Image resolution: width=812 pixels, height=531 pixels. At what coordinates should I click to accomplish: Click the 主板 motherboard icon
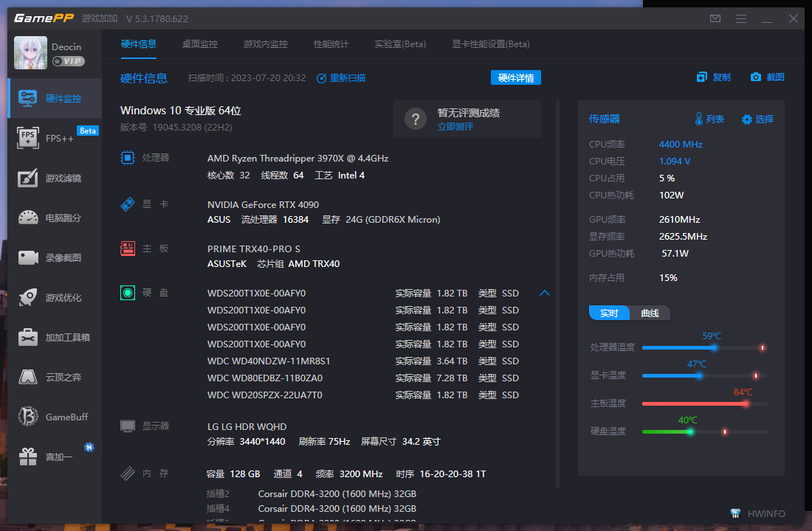pyautogui.click(x=128, y=249)
